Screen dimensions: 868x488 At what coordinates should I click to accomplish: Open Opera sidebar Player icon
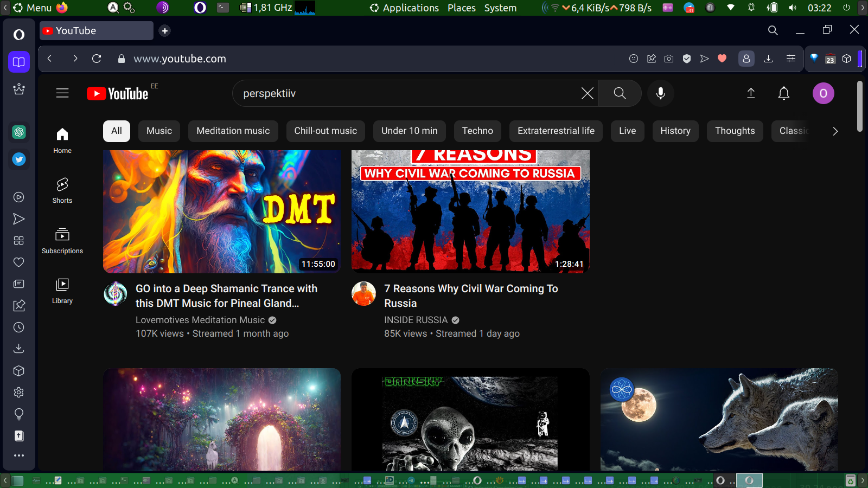(x=19, y=197)
